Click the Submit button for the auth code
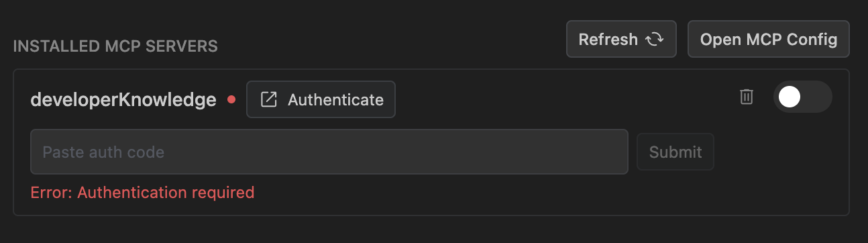The height and width of the screenshot is (243, 868). pos(675,152)
